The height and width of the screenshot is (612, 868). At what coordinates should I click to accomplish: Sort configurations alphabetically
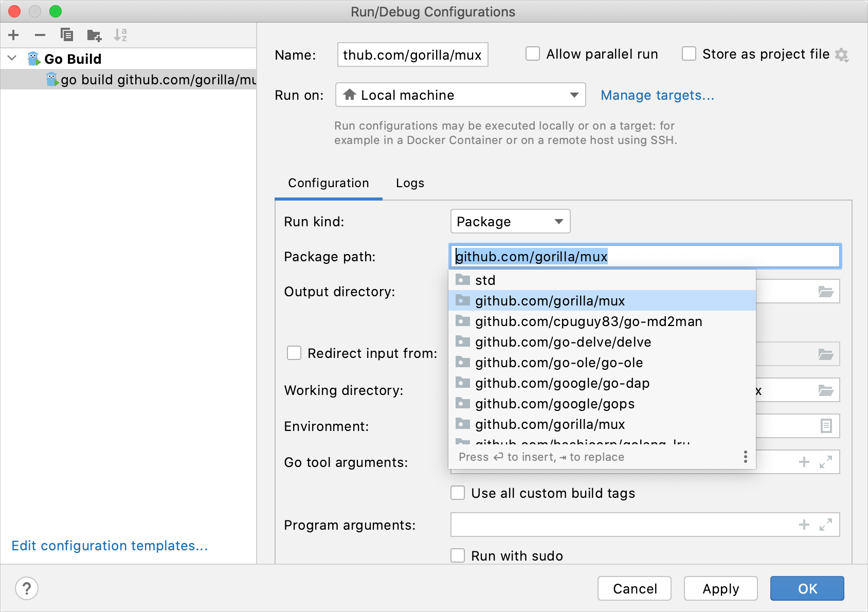pyautogui.click(x=122, y=35)
